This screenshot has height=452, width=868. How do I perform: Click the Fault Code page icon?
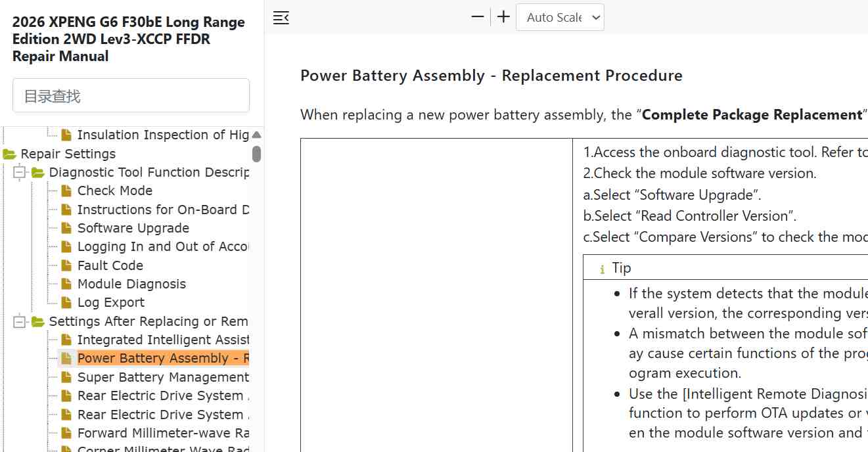(x=66, y=266)
